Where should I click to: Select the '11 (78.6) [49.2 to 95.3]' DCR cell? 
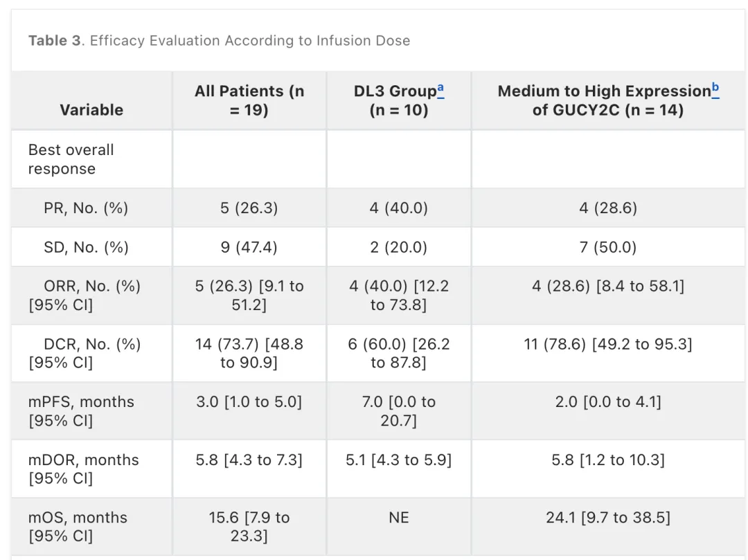[x=608, y=344]
